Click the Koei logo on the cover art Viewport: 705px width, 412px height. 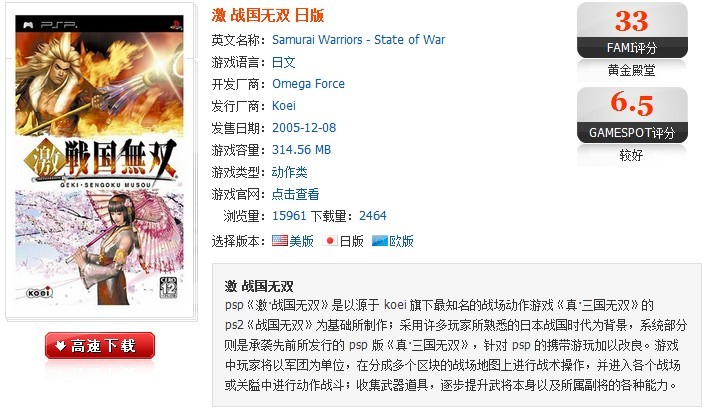point(40,293)
